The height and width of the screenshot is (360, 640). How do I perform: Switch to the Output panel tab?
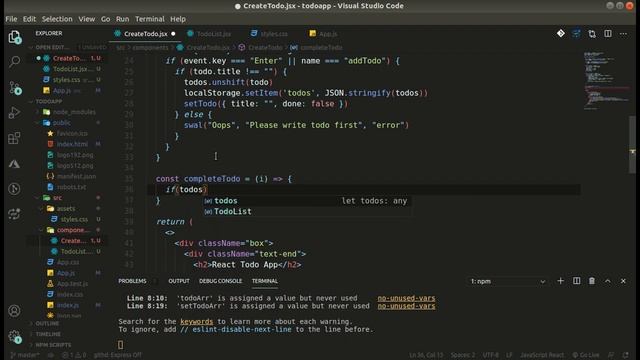click(179, 281)
